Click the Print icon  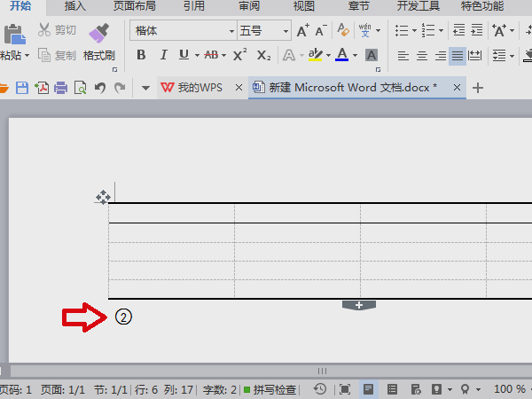point(60,88)
